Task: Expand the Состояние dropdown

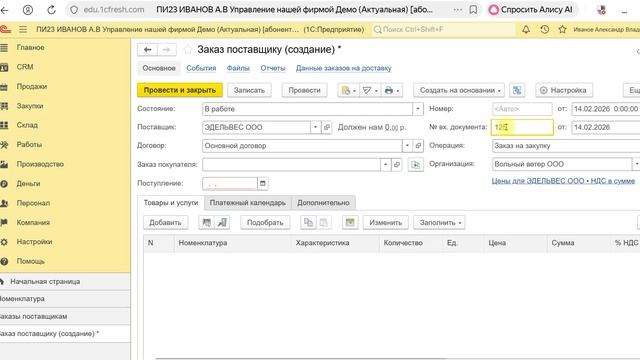Action: tap(418, 109)
